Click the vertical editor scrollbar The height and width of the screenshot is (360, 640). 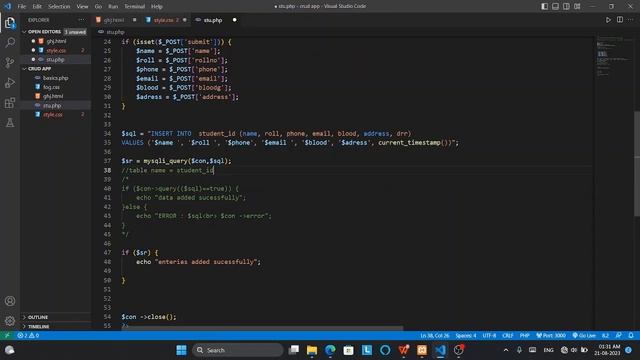(x=637, y=163)
